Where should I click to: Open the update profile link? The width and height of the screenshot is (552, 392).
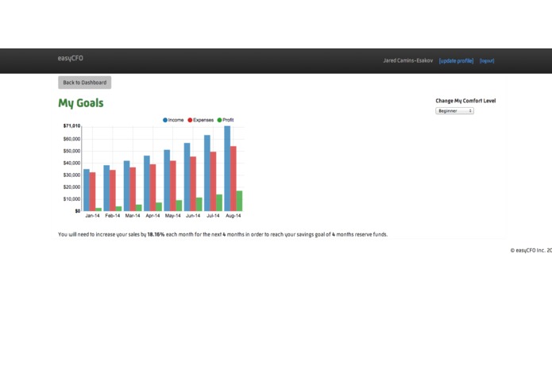[x=456, y=61]
